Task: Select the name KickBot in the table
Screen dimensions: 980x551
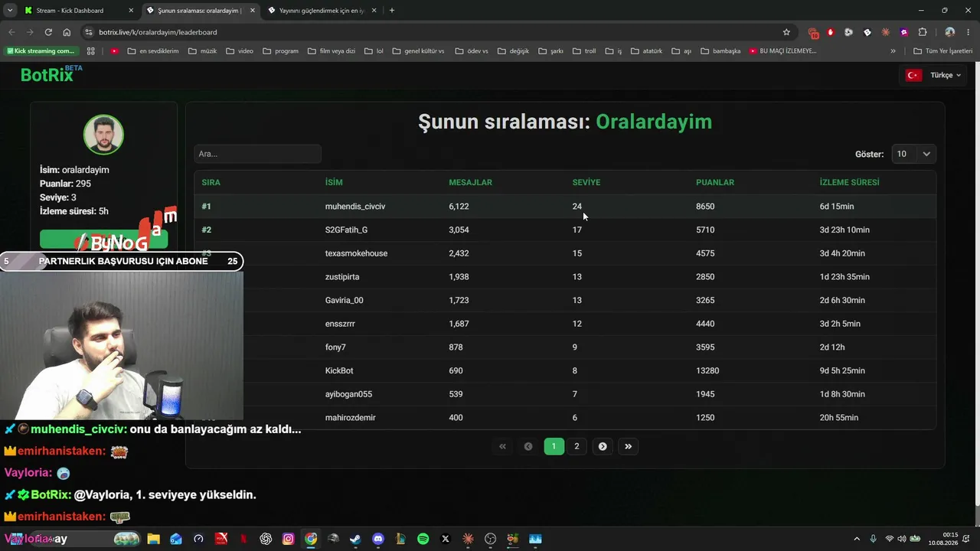Action: coord(339,370)
